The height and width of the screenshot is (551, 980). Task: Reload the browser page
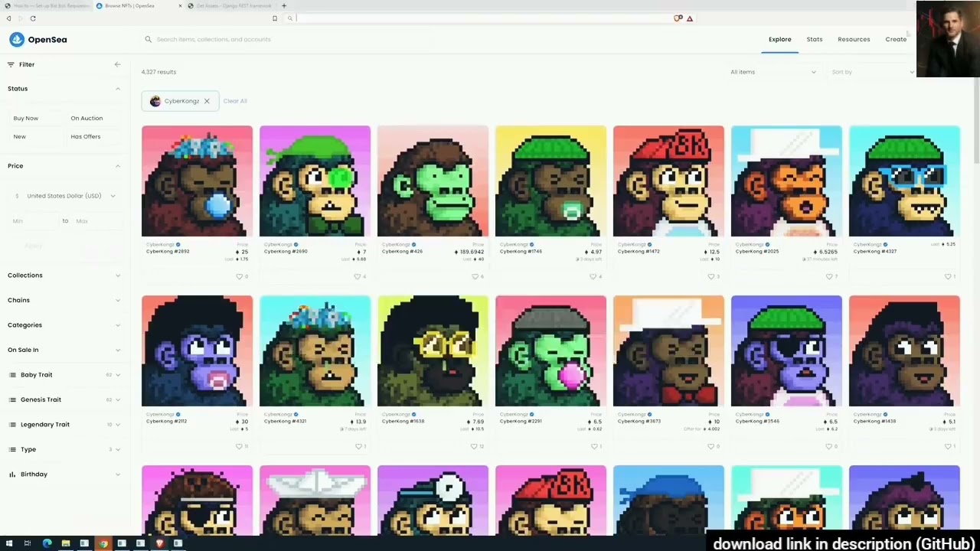pos(33,18)
